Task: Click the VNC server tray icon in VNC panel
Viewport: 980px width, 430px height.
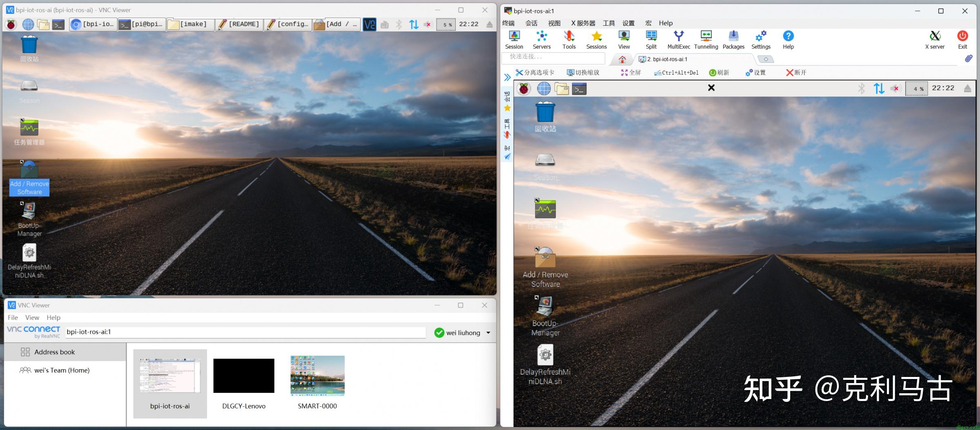Action: click(x=370, y=24)
